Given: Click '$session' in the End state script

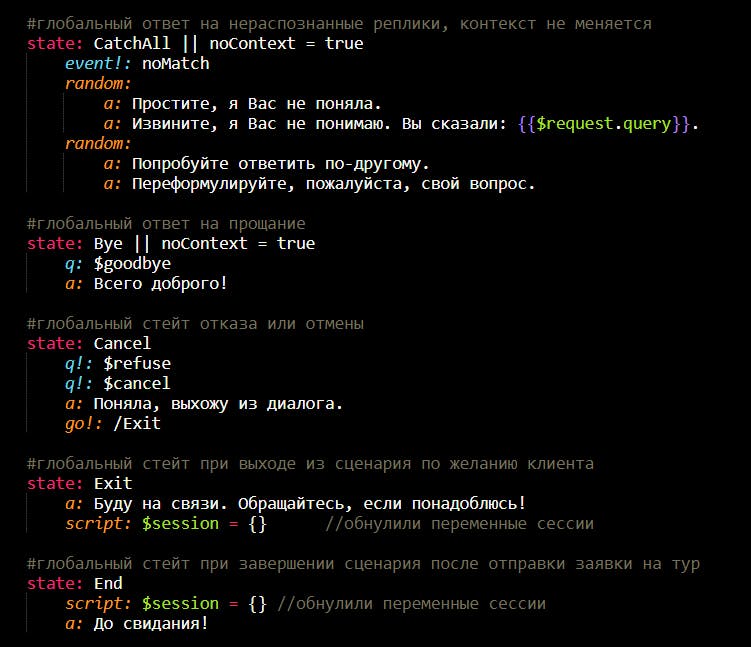Looking at the screenshot, I should (180, 604).
